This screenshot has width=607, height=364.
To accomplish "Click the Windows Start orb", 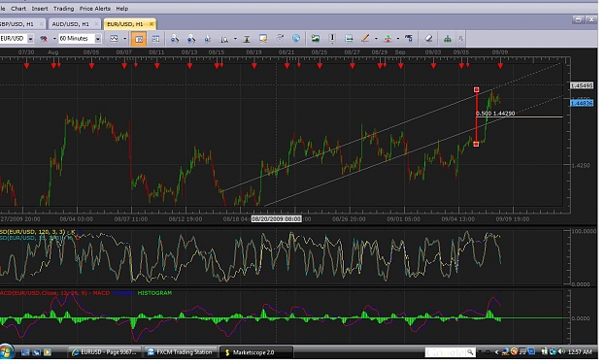I will (6, 352).
